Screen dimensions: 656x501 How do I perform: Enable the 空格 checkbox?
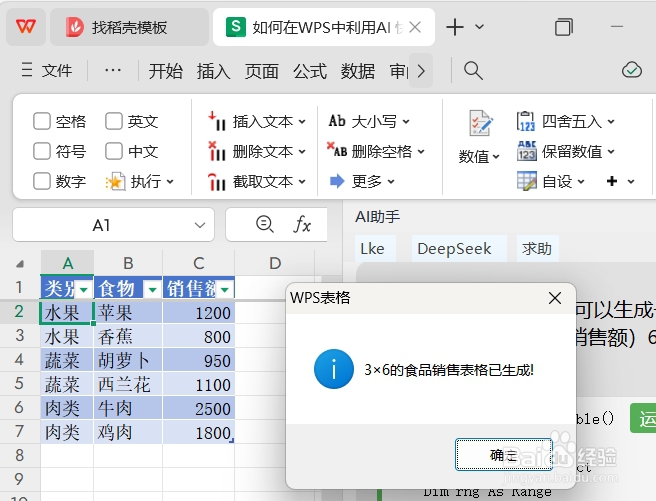point(42,121)
